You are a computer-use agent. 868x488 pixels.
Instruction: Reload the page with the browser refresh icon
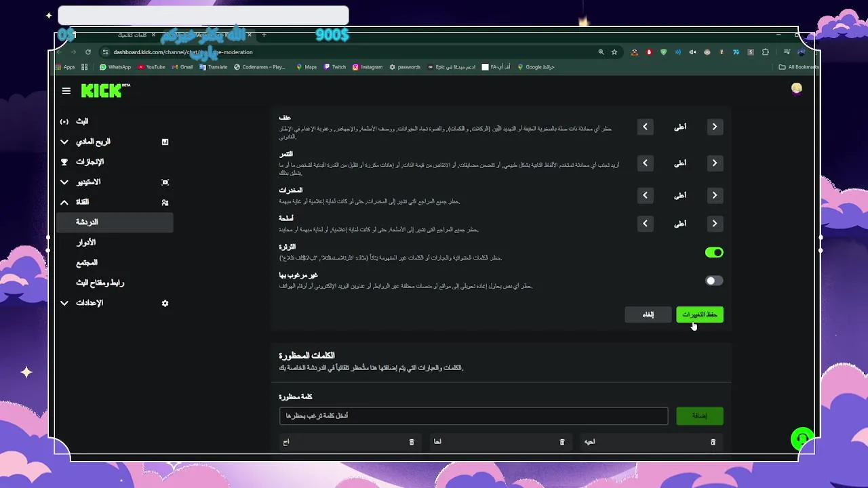pyautogui.click(x=88, y=52)
